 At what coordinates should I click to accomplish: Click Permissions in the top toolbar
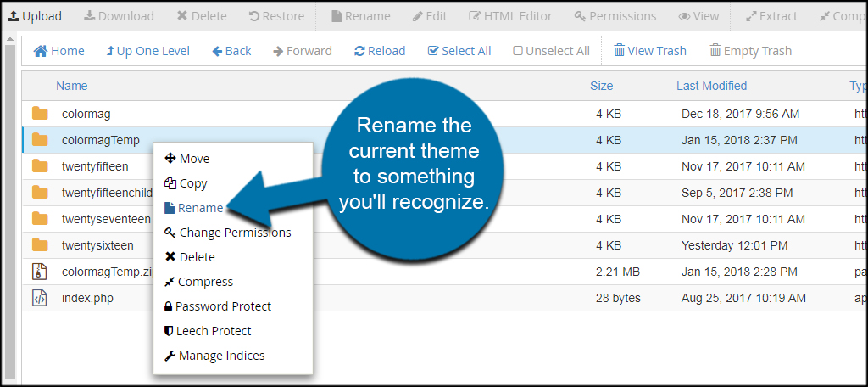point(615,16)
